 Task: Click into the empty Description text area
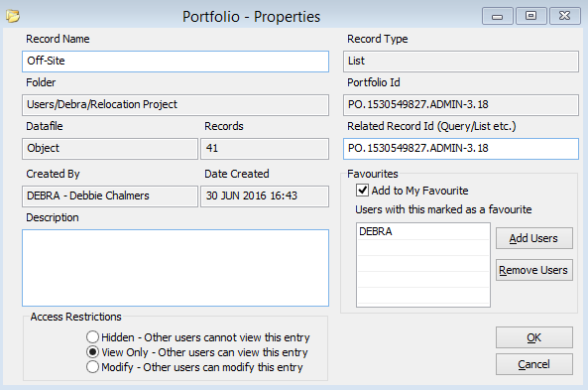pyautogui.click(x=176, y=268)
